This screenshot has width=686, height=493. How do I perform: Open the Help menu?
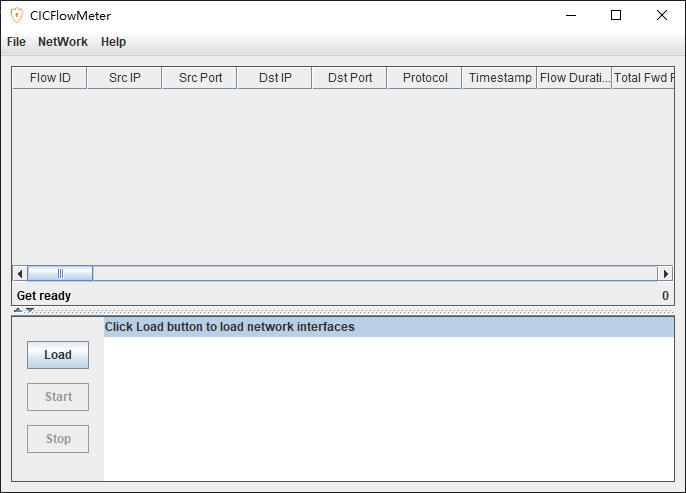click(113, 42)
